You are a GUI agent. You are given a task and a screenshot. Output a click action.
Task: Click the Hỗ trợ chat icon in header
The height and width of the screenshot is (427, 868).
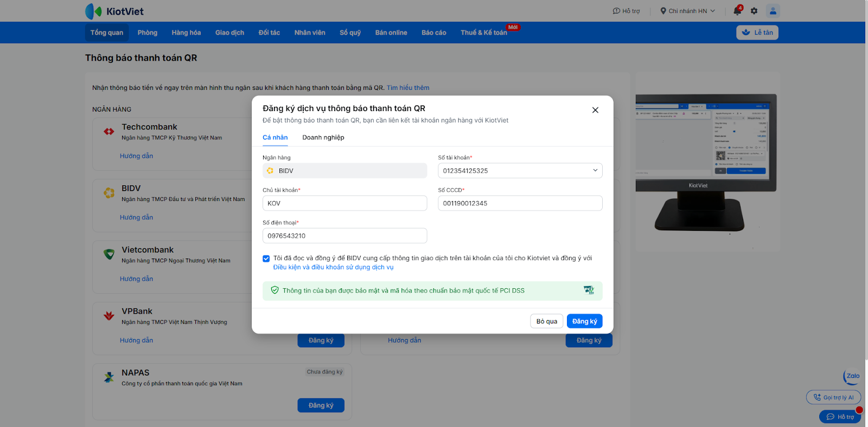616,11
